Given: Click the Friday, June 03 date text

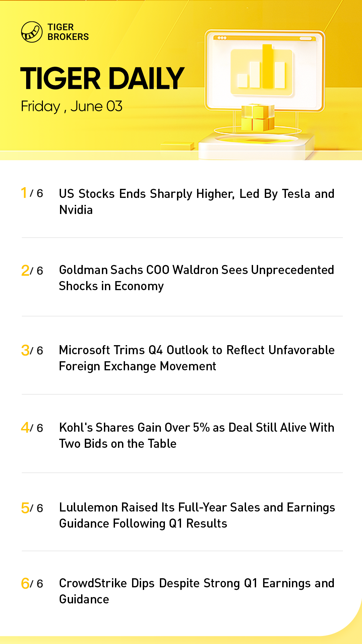Looking at the screenshot, I should 72,106.
